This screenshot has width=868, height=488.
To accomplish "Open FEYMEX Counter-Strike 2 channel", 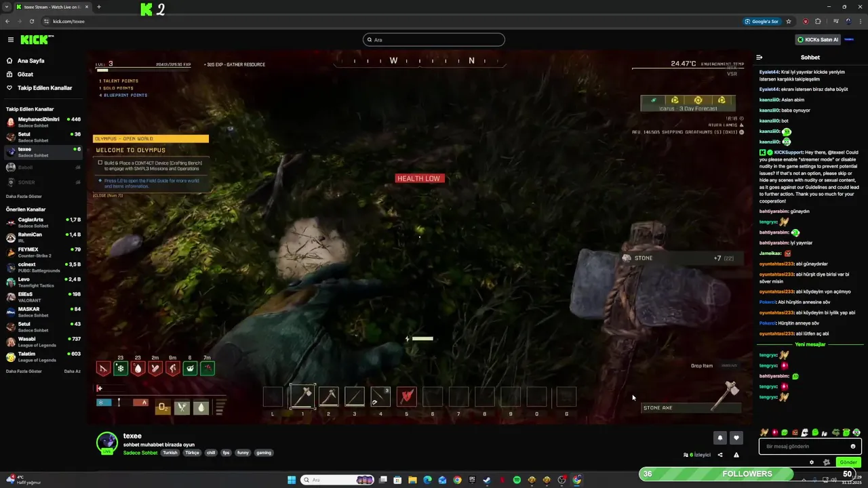I will 43,252.
